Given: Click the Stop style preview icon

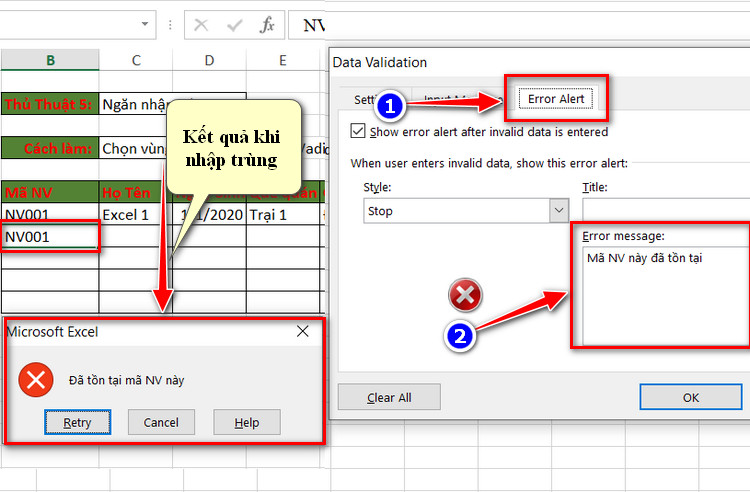Looking at the screenshot, I should tap(465, 295).
